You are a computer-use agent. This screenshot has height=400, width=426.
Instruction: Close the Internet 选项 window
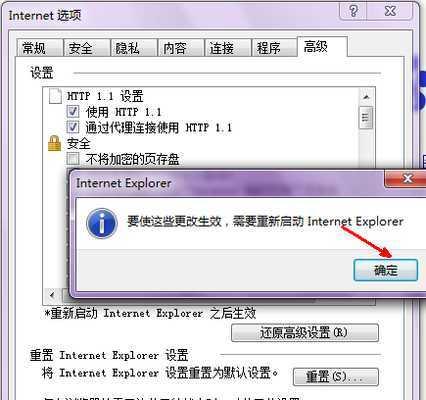pos(390,11)
